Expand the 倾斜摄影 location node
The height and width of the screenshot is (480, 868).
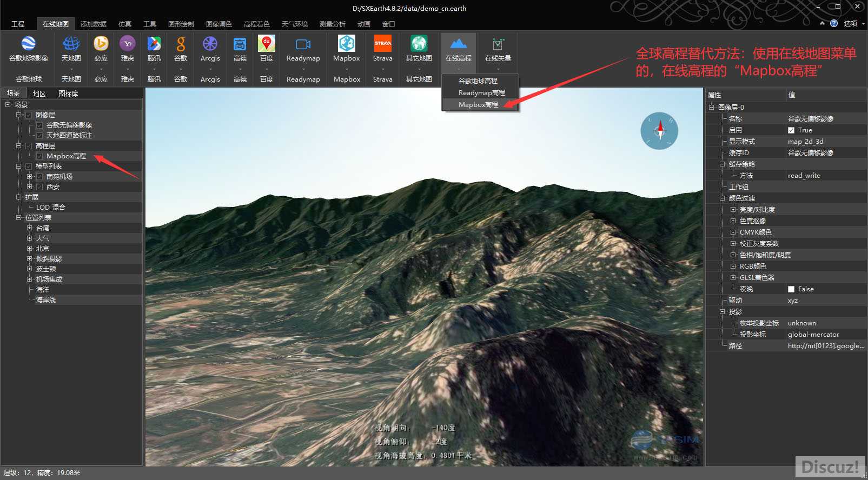tap(30, 259)
